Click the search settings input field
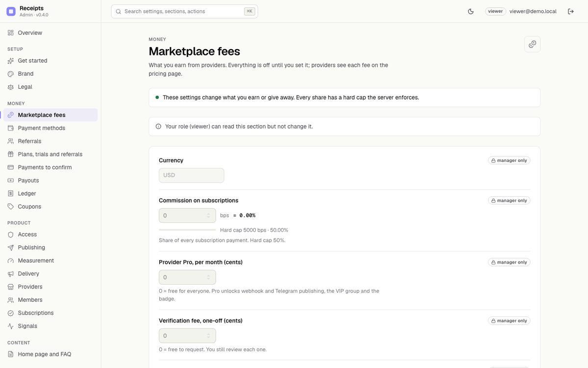Viewport: 588px width, 368px height. click(x=184, y=11)
